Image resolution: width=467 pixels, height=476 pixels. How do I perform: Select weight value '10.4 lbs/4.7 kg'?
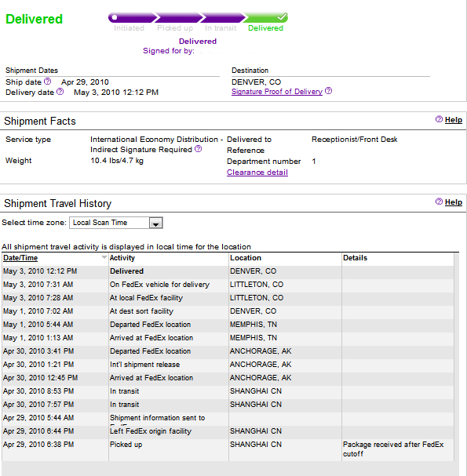(117, 161)
